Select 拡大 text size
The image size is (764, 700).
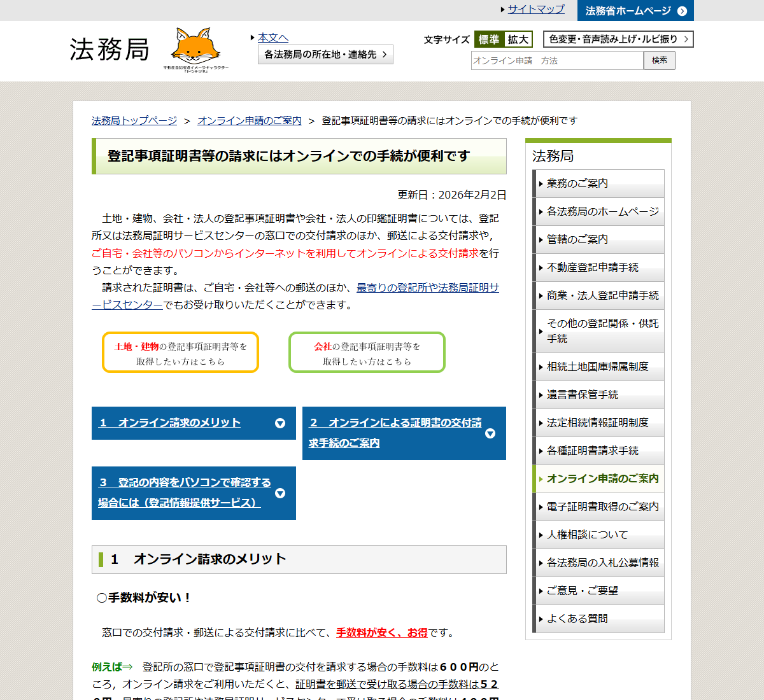518,39
